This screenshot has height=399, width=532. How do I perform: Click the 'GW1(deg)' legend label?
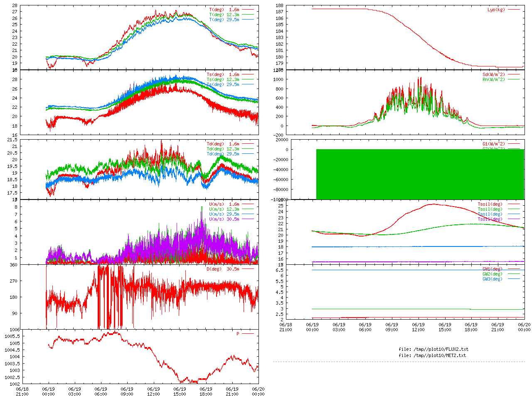click(x=493, y=269)
